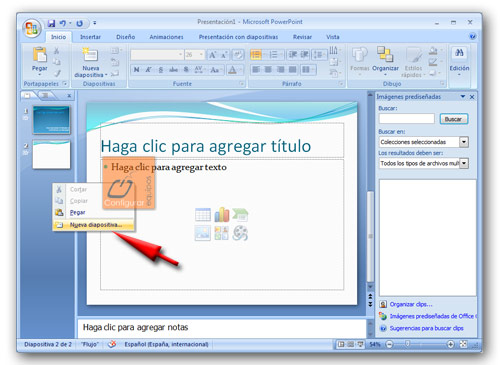Switch to slide sorter view in status bar
This screenshot has height=365, width=500.
pyautogui.click(x=351, y=344)
